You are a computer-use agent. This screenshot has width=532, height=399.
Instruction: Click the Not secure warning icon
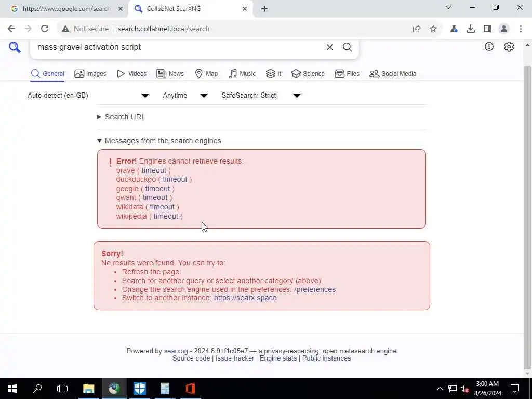pos(65,29)
